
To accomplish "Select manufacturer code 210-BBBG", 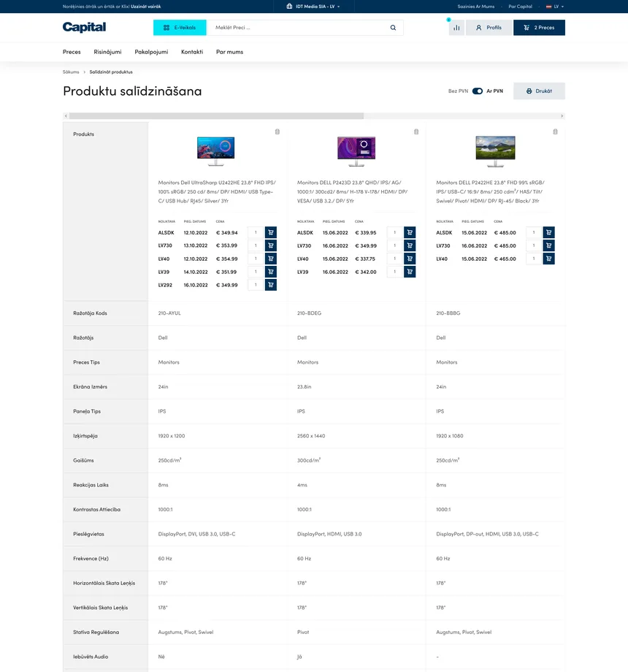I will point(448,313).
